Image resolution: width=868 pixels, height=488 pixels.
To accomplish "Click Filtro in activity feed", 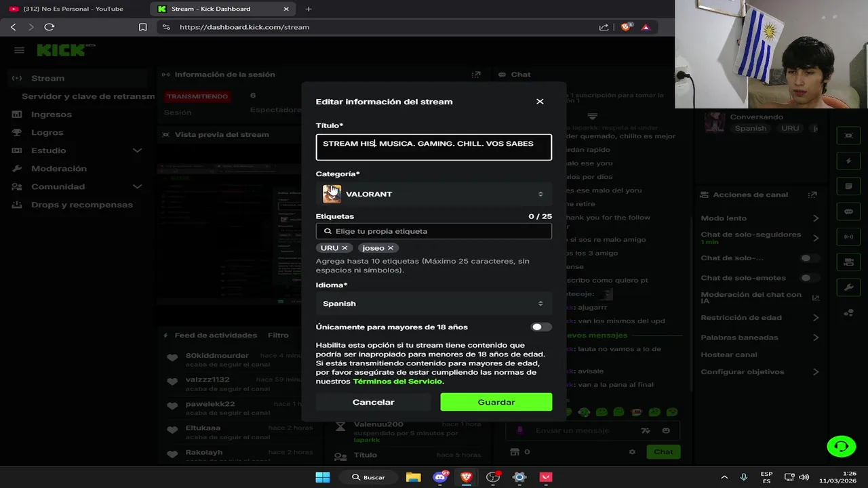I will (278, 335).
